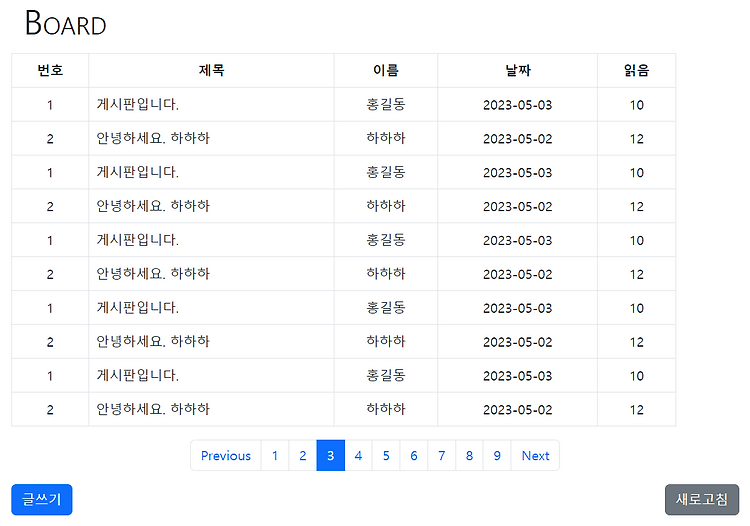This screenshot has width=750, height=526.
Task: Go to the Previous page
Action: [x=226, y=455]
